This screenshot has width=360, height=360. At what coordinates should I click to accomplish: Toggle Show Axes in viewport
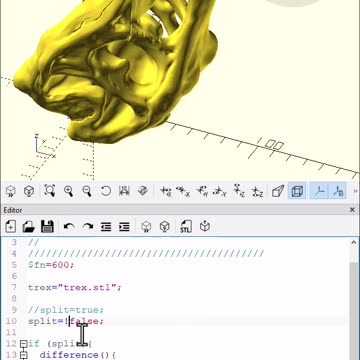tap(319, 191)
